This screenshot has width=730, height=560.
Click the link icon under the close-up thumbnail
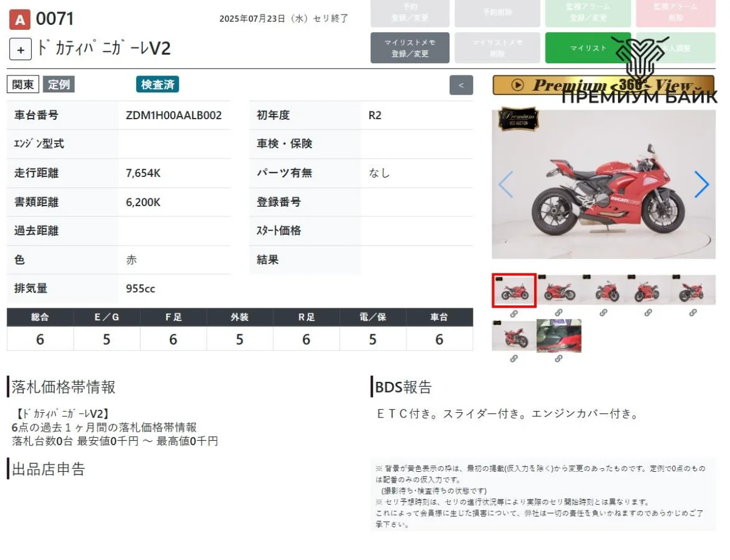click(x=559, y=359)
